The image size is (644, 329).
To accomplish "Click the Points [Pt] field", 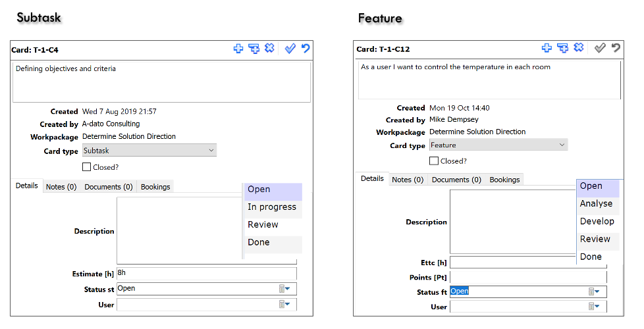I will pos(528,277).
